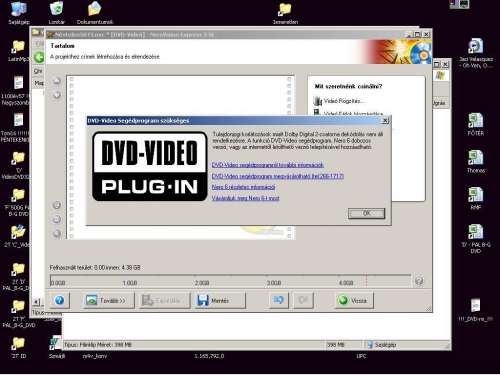Click the greyed-out middle toolbar button

(x=164, y=300)
